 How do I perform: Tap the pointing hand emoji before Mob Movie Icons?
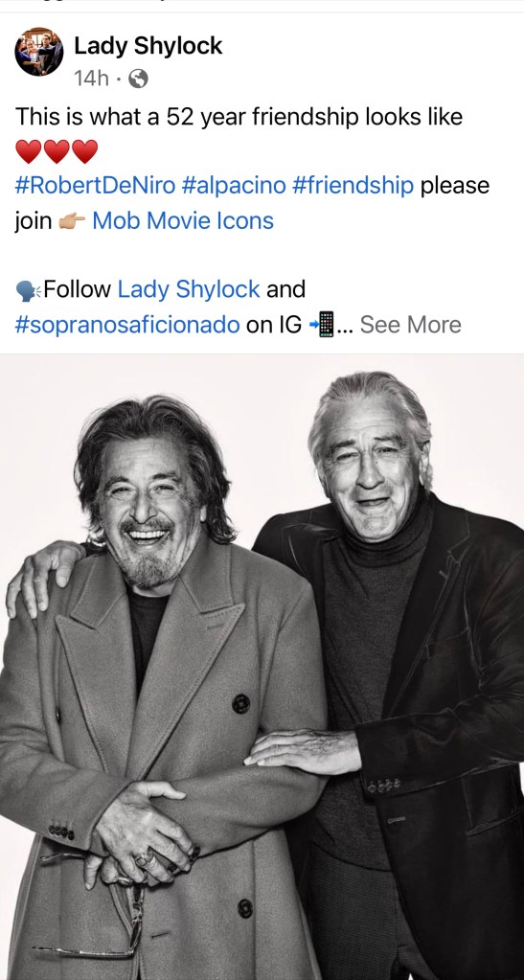coord(71,221)
